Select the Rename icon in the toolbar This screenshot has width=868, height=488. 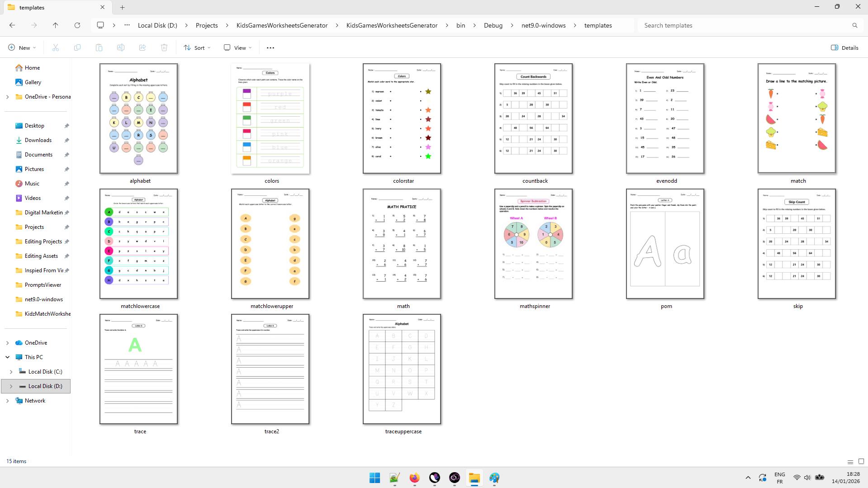click(121, 47)
